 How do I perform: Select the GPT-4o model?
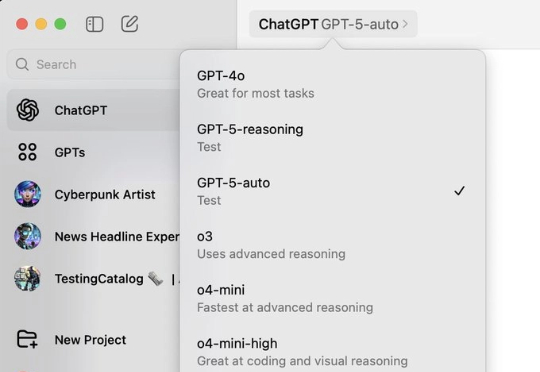(332, 84)
